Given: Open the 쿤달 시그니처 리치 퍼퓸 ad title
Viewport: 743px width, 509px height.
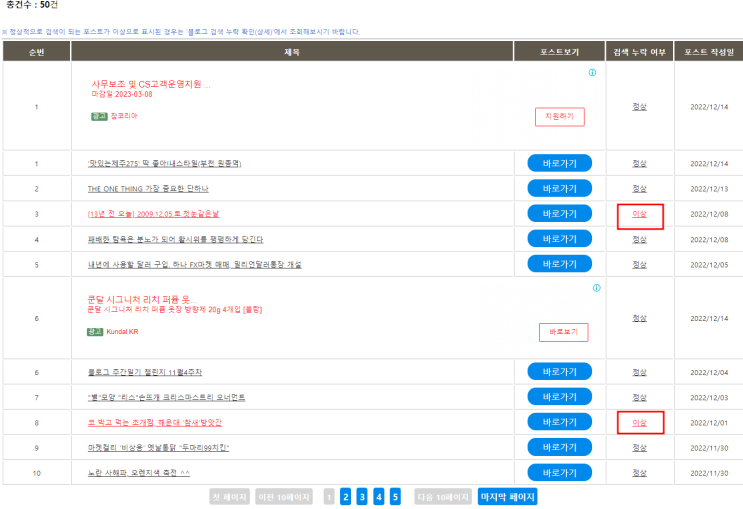Looking at the screenshot, I should [142, 300].
